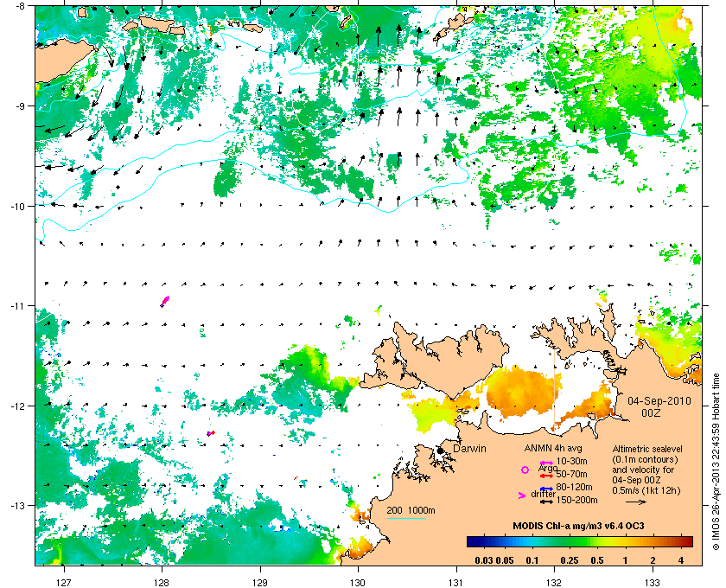Click the colorbar tick label 0.05
This screenshot has height=588, width=726.
505,560
